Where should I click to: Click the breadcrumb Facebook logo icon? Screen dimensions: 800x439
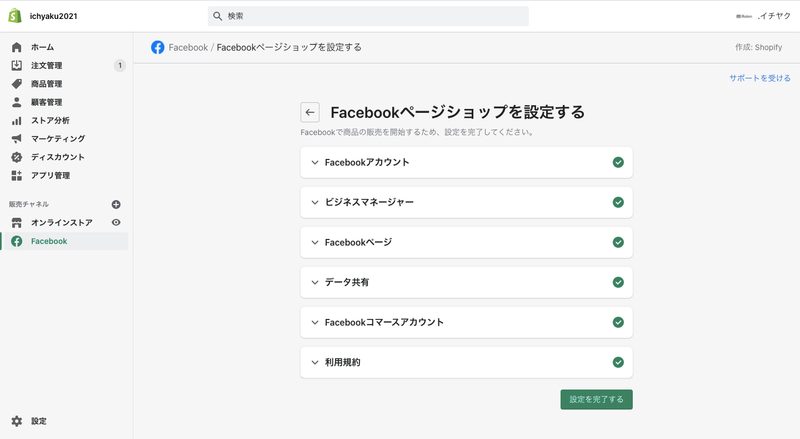tap(158, 47)
